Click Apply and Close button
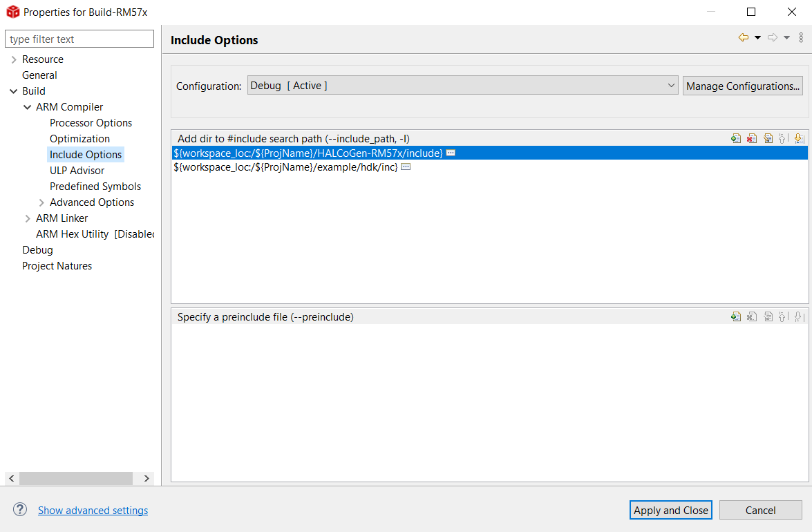This screenshot has width=812, height=532. [x=671, y=510]
